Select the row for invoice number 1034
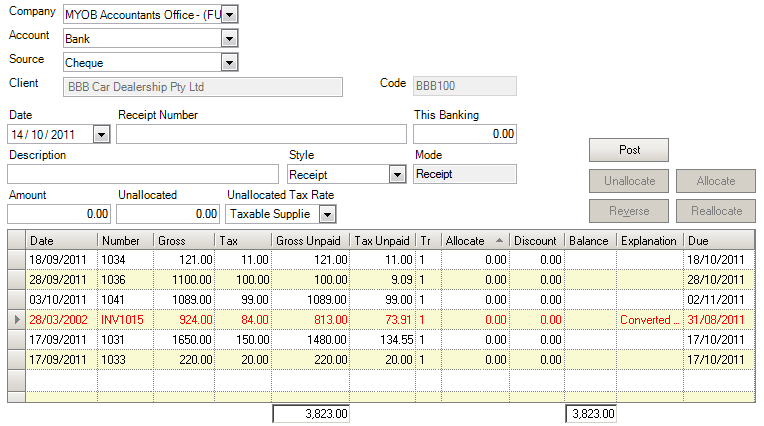 pos(125,260)
